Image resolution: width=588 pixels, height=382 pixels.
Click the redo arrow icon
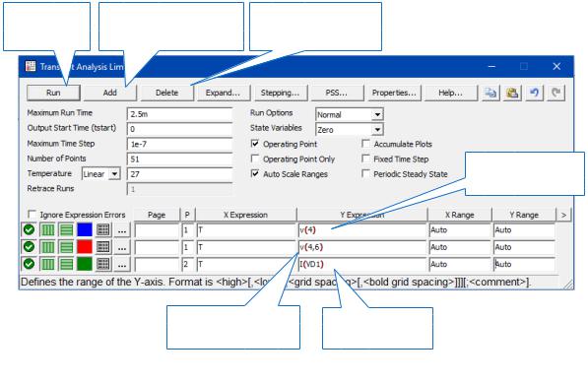coord(555,93)
